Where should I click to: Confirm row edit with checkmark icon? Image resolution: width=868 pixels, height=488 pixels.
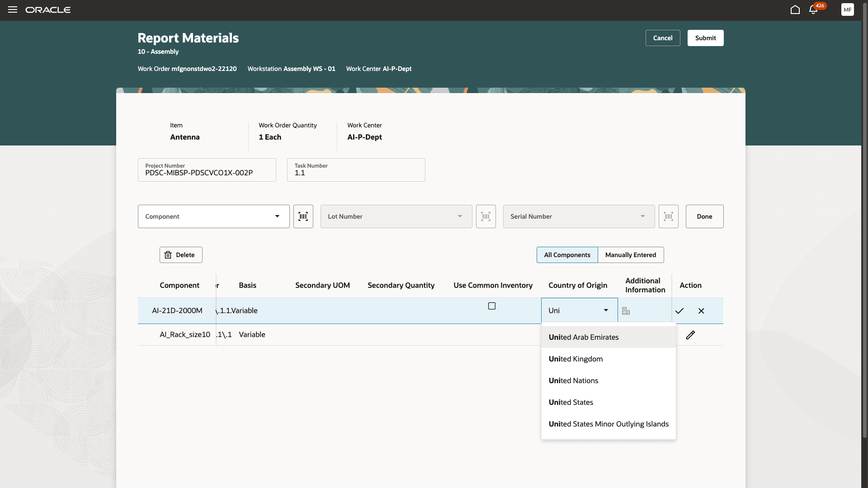click(679, 311)
